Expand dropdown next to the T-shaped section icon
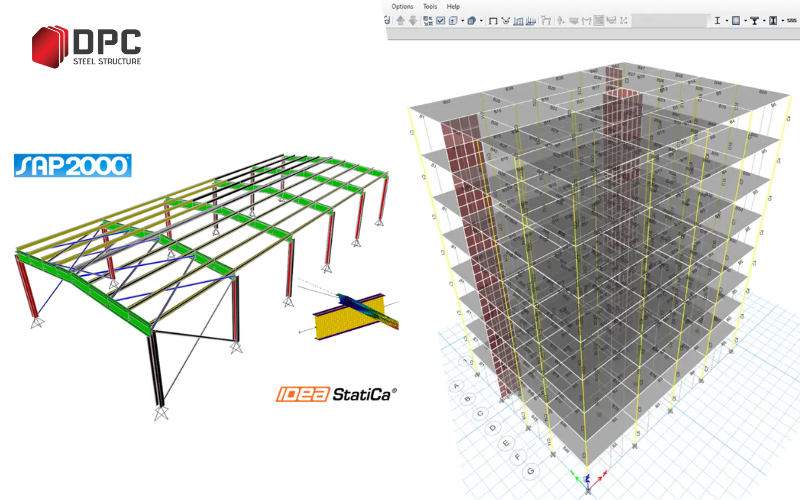This screenshot has width=800, height=500. (x=764, y=20)
